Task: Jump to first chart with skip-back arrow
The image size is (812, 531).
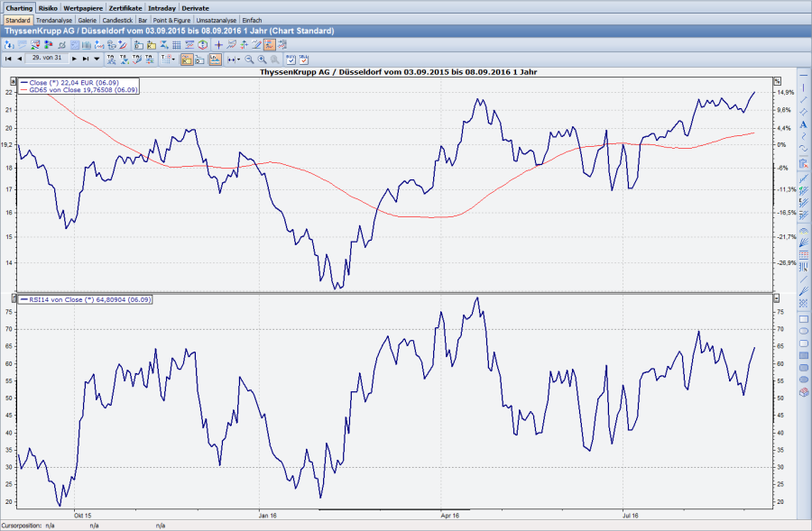Action: click(x=8, y=59)
